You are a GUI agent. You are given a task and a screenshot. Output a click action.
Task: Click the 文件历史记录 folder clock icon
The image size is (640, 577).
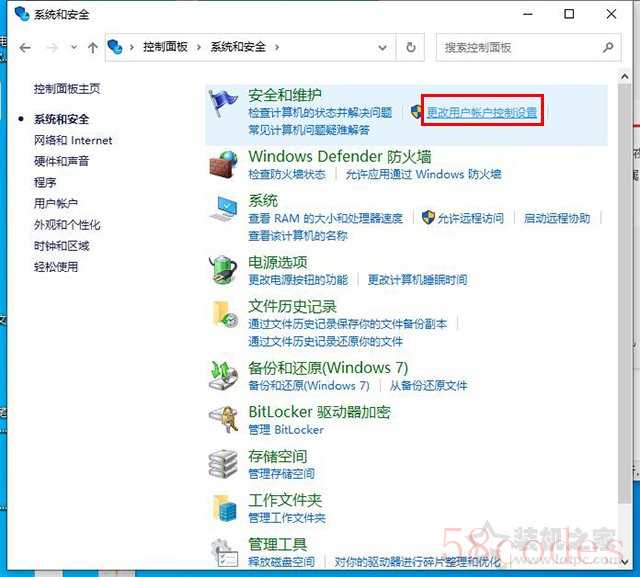coord(224,314)
